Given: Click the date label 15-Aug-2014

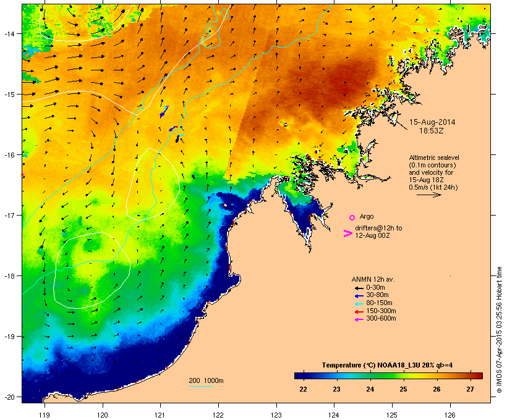Looking at the screenshot, I should (432, 122).
